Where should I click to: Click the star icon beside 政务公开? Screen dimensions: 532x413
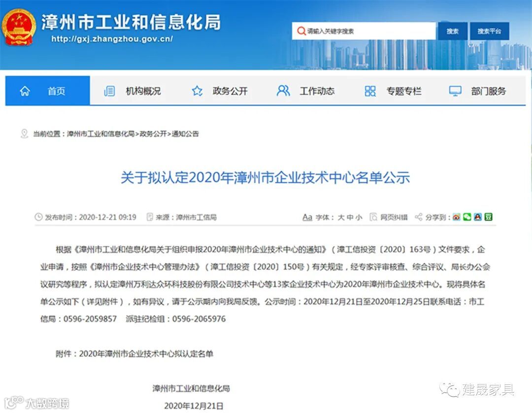[197, 91]
